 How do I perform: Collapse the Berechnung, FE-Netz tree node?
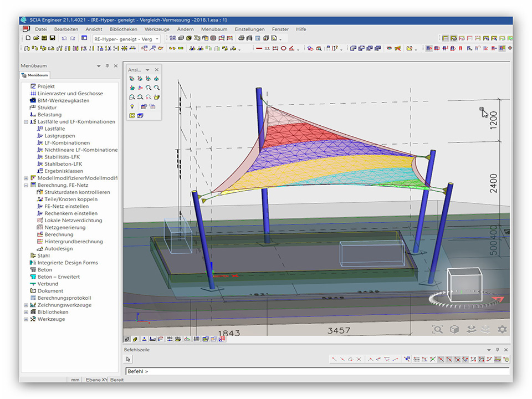coord(26,185)
